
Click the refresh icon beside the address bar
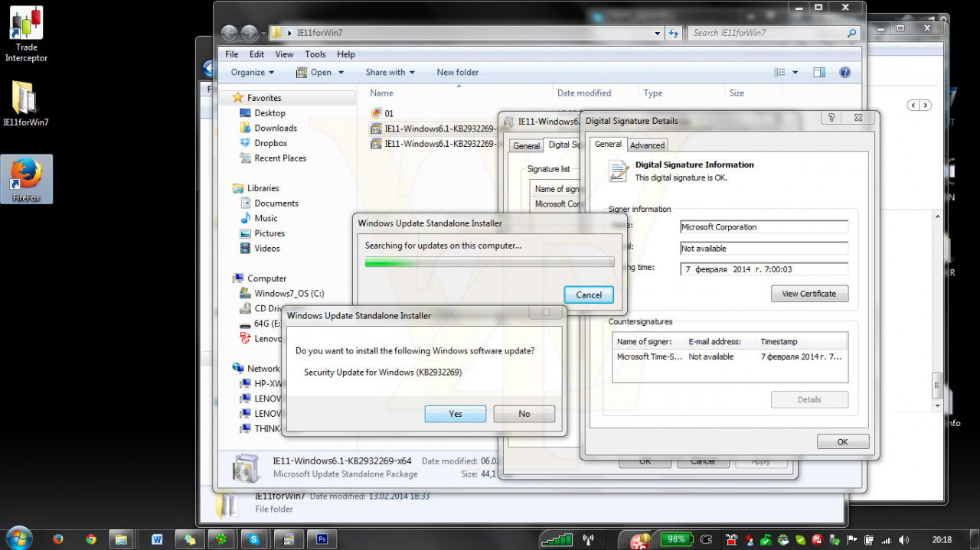(x=674, y=33)
